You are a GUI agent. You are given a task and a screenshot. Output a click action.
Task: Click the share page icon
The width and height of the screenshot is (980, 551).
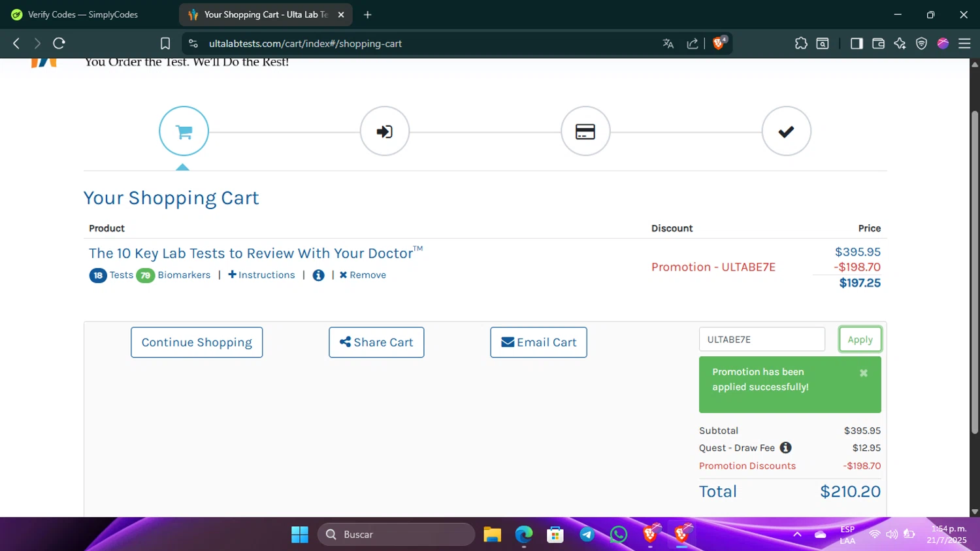(x=693, y=43)
